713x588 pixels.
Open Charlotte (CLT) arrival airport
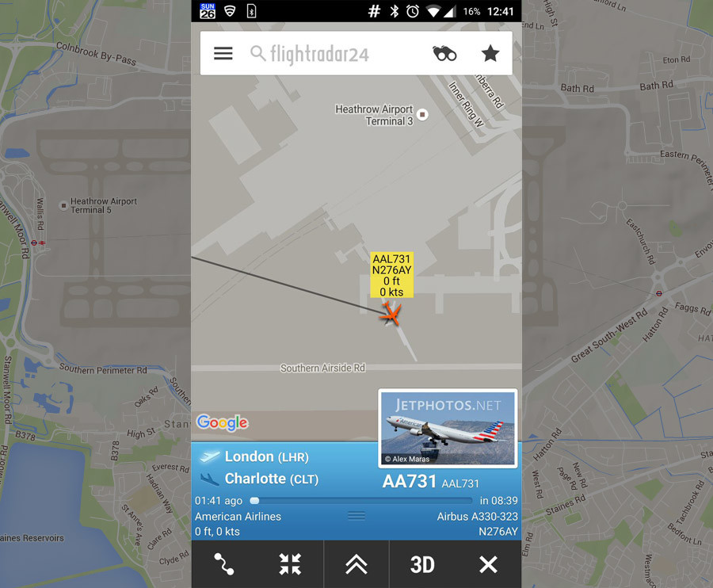272,479
